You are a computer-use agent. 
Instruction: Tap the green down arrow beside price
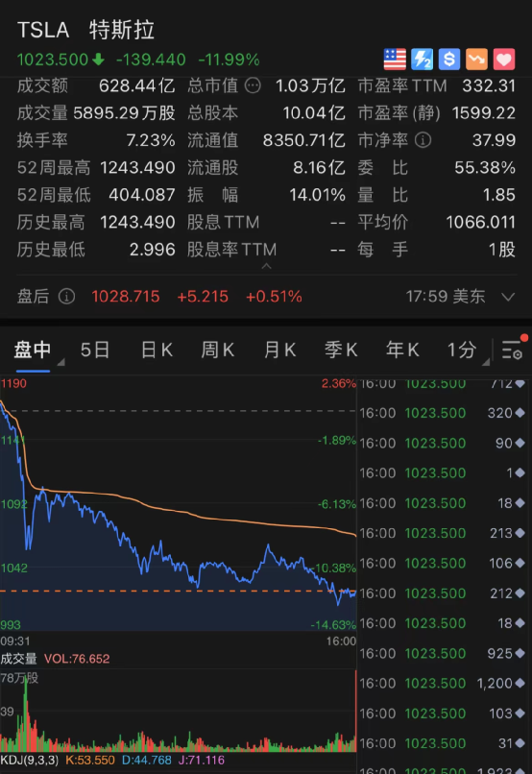(x=98, y=60)
